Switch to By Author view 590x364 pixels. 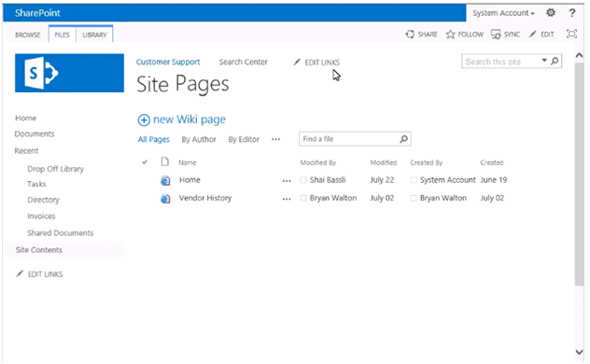pos(199,139)
